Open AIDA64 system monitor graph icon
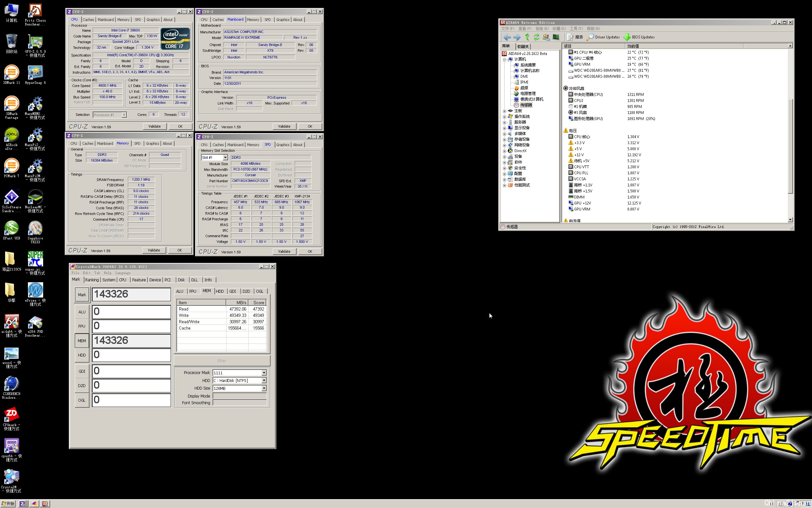This screenshot has width=812, height=508. pyautogui.click(x=556, y=37)
